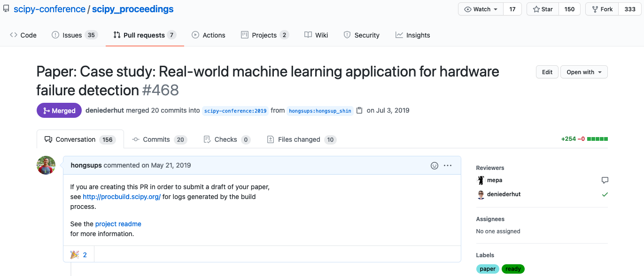
Task: Click the +254 additions count
Action: [568, 139]
